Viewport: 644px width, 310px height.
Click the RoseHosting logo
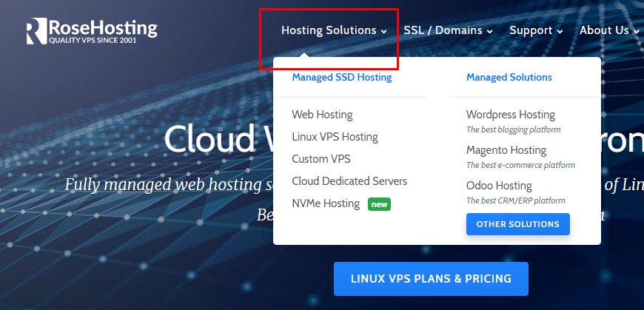(92, 31)
